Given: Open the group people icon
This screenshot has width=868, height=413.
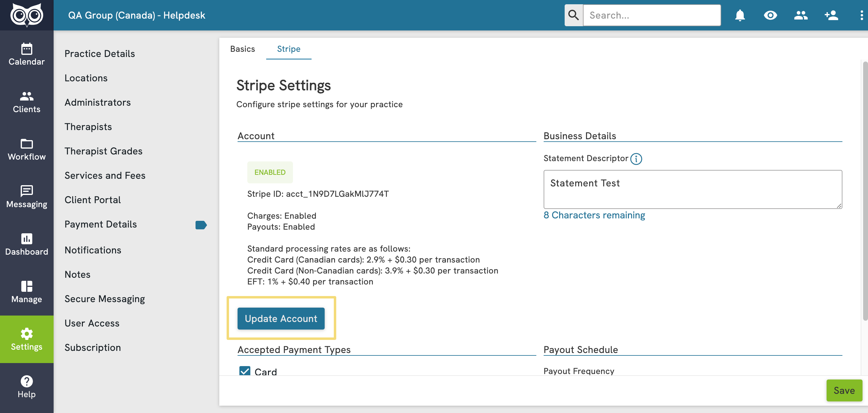Looking at the screenshot, I should click(801, 15).
